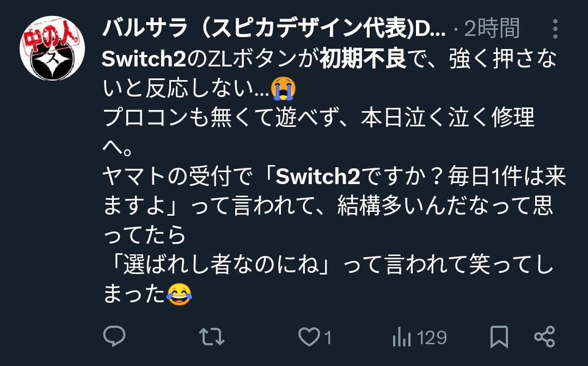Open the view analytics bar chart icon
The height and width of the screenshot is (366, 588).
402,337
